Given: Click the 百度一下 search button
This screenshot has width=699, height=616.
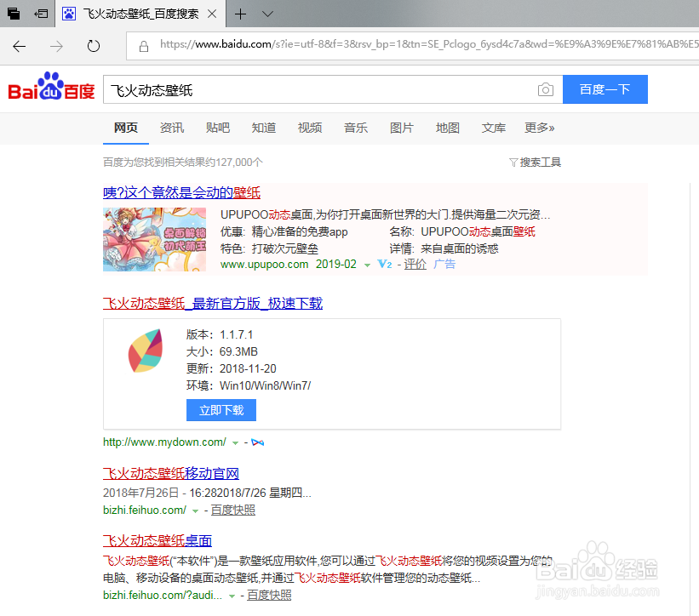Looking at the screenshot, I should [x=605, y=89].
